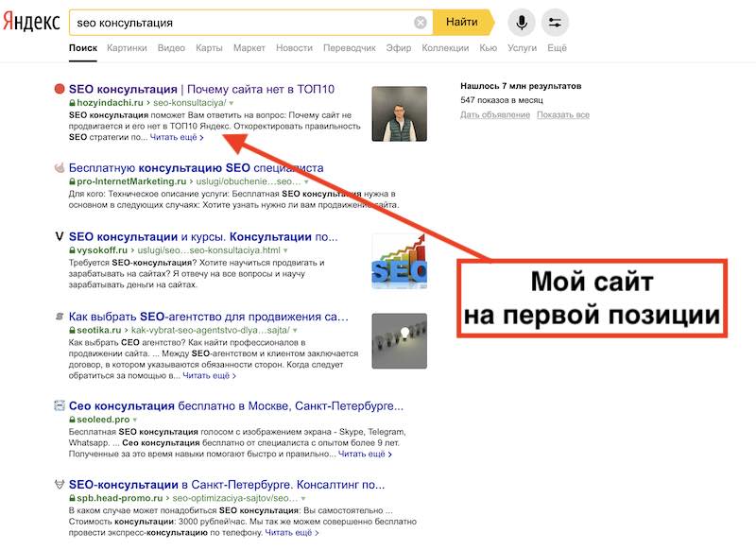This screenshot has width=756, height=550.
Task: Click 'seo-konsultaciya/' URL path
Action: [190, 103]
